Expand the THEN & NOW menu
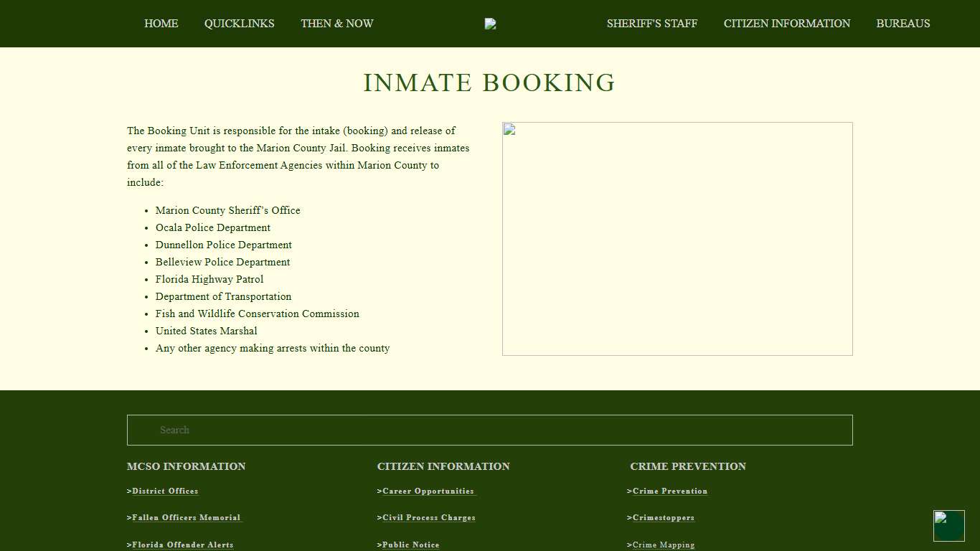980x551 pixels. point(336,24)
